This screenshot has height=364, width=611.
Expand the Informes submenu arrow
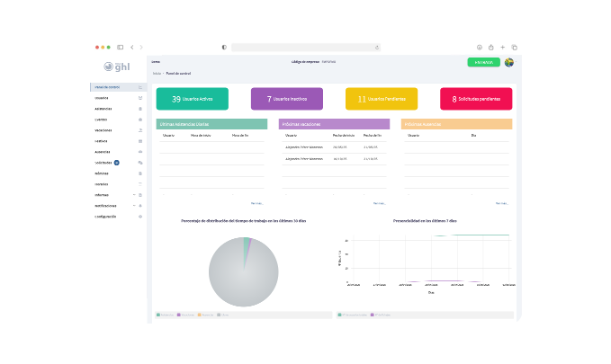[134, 195]
